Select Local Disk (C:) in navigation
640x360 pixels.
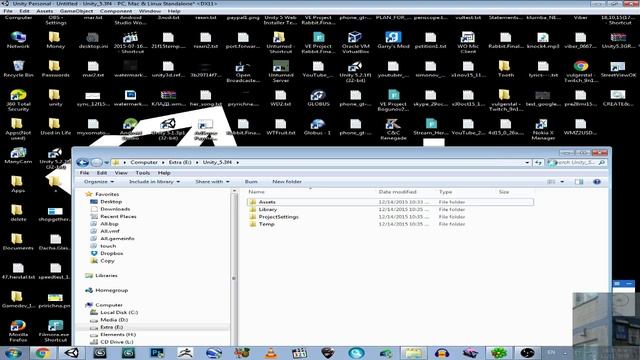[119, 312]
